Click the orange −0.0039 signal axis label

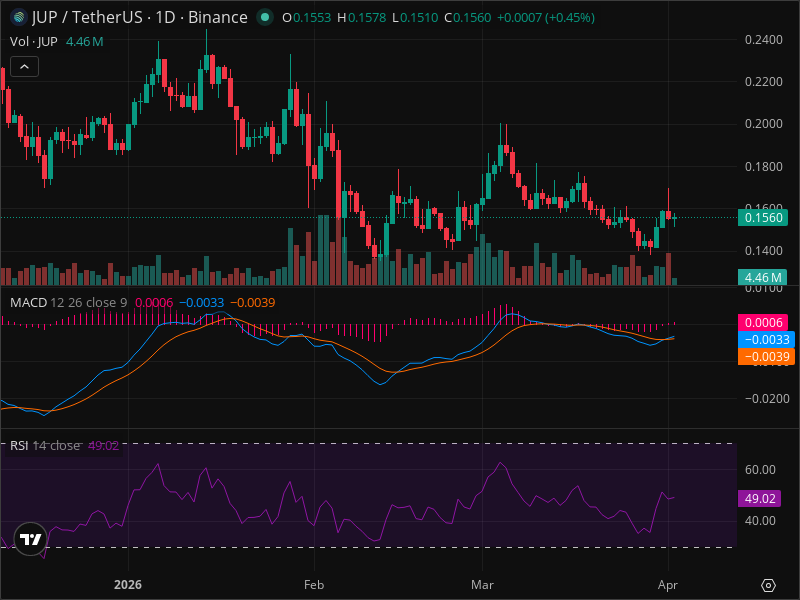coord(766,357)
